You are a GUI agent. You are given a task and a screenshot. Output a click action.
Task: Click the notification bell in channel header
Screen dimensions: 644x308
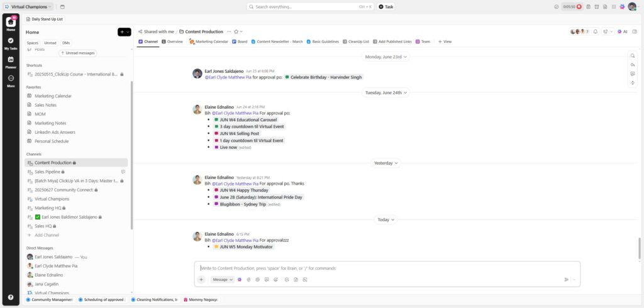pyautogui.click(x=595, y=31)
